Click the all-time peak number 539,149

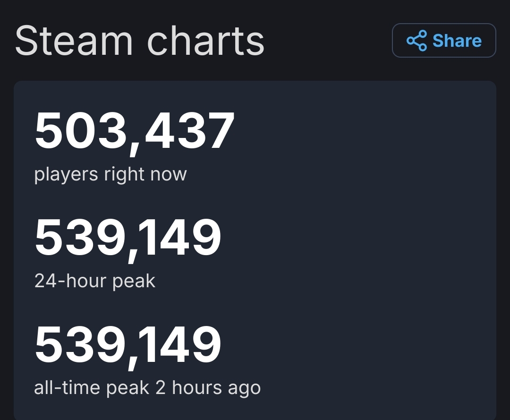coord(127,344)
